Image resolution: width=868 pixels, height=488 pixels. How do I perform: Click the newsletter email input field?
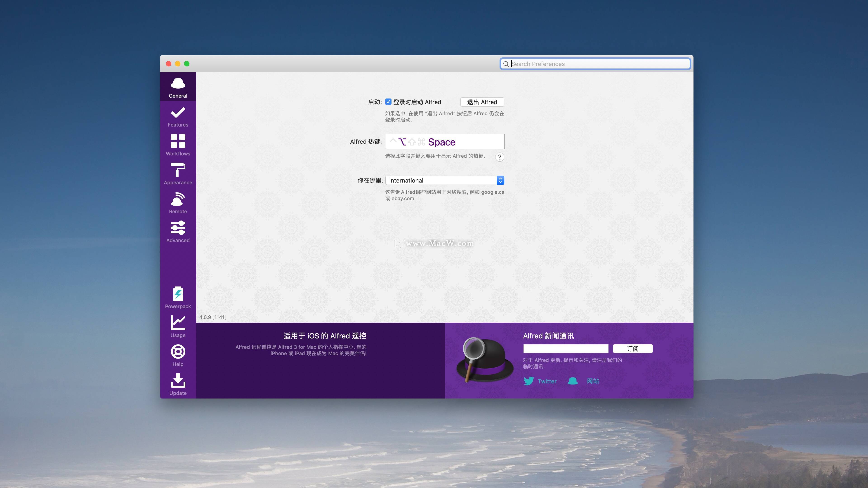[x=566, y=349]
